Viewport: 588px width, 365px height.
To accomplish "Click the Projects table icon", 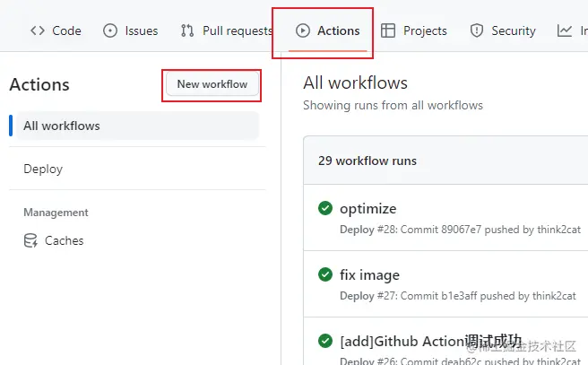I will coord(388,30).
